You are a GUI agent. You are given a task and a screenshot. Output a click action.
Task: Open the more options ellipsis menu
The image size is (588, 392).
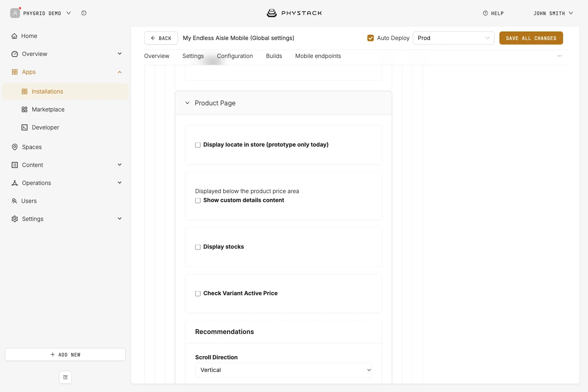(560, 56)
